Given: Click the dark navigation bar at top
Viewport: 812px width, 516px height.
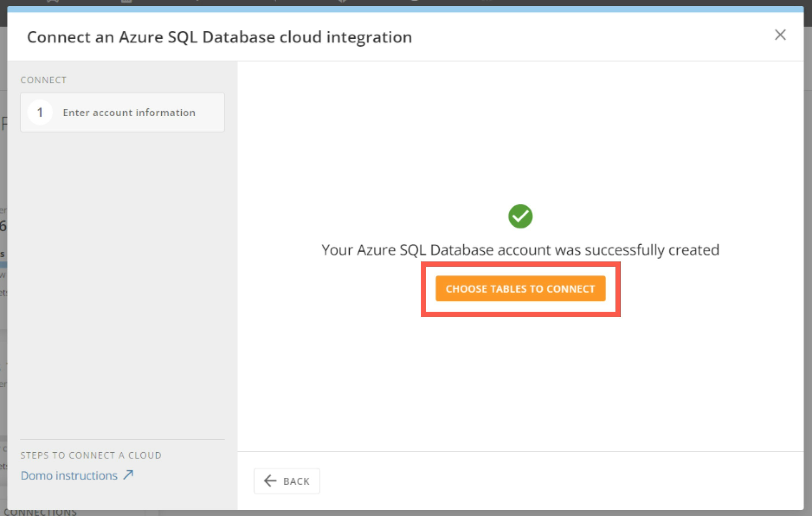Looking at the screenshot, I should pyautogui.click(x=607, y=2).
